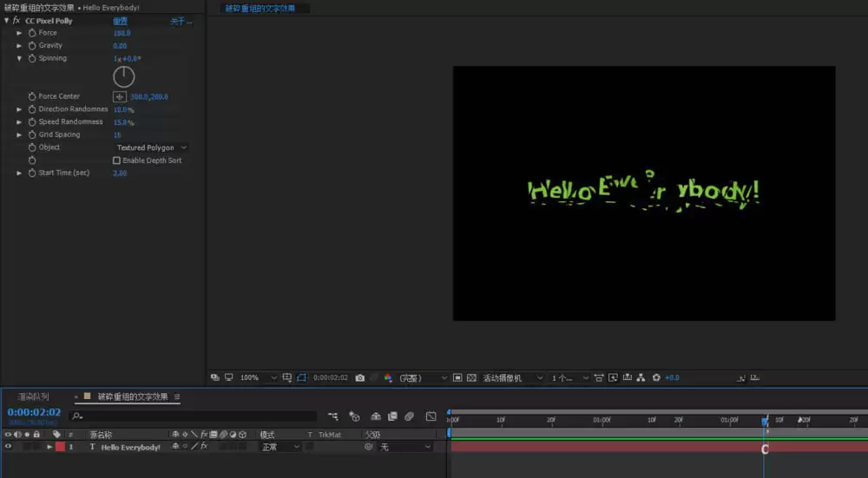Image resolution: width=868 pixels, height=478 pixels.
Task: Toggle the Force stopwatch icon
Action: pos(32,33)
